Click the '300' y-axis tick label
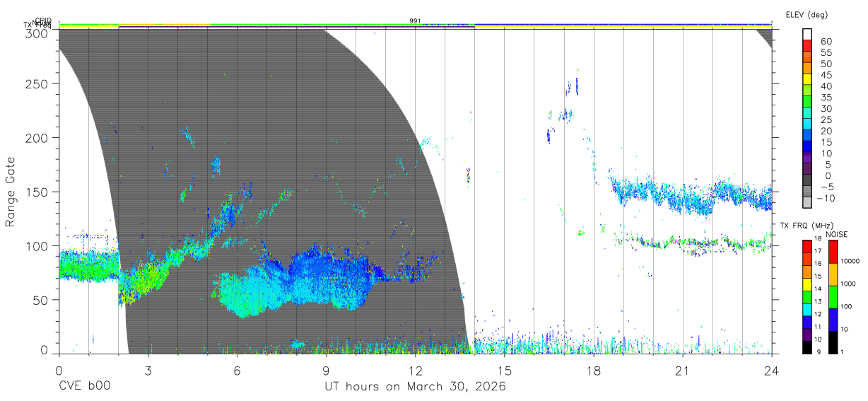The height and width of the screenshot is (401, 868). point(37,33)
